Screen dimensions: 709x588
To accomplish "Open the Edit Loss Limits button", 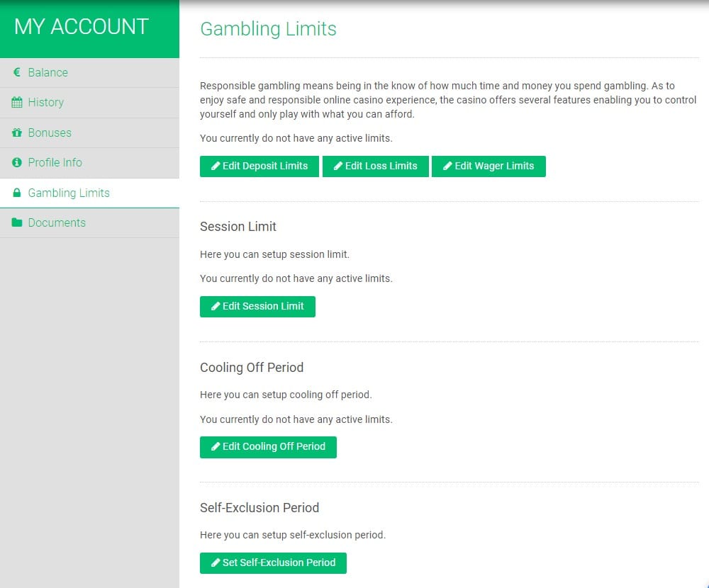I will [375, 166].
